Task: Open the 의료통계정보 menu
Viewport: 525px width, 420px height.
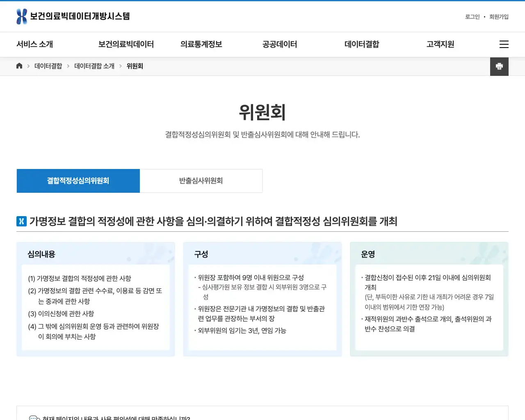Action: tap(201, 44)
